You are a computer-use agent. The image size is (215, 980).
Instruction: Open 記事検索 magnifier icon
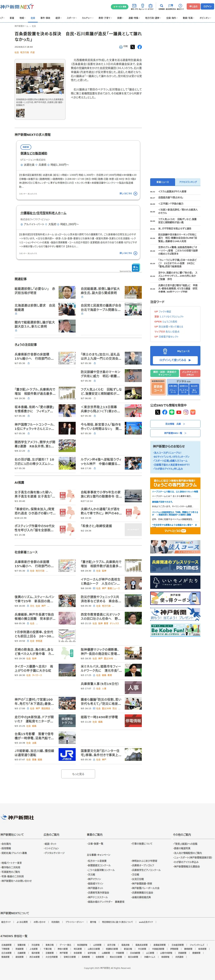pyautogui.click(x=162, y=7)
